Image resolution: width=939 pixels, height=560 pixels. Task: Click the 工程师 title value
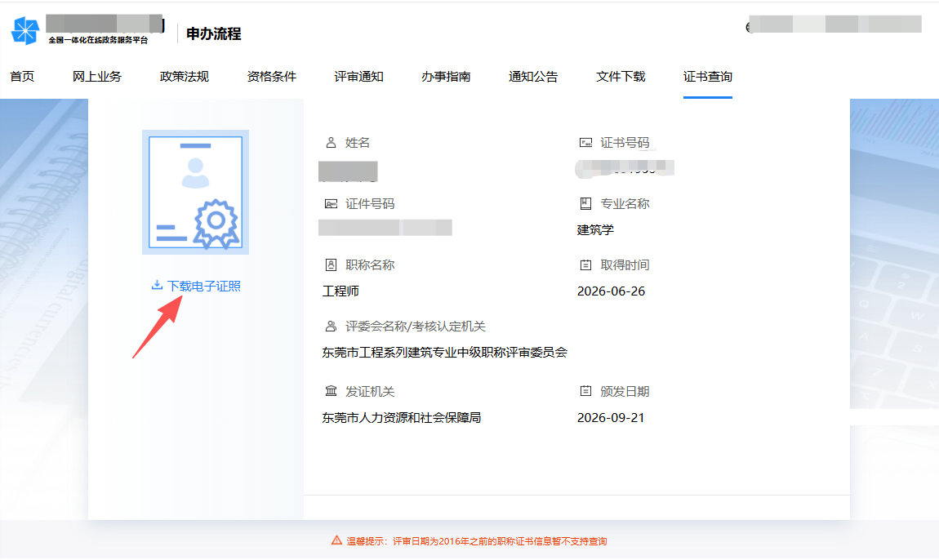pos(340,291)
